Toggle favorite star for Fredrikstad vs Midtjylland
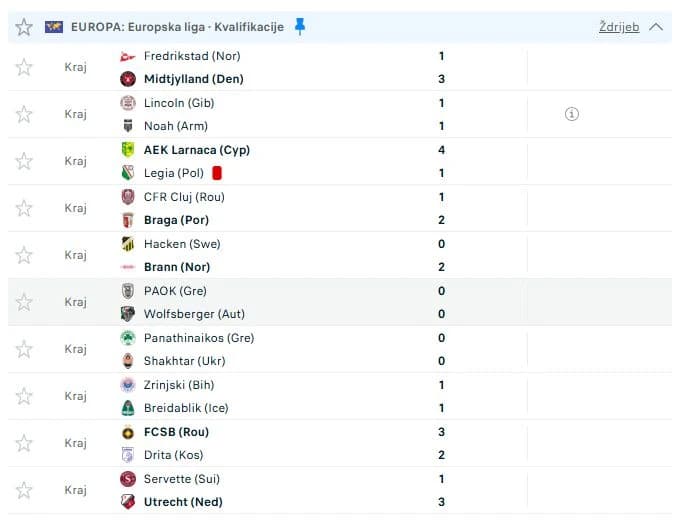The height and width of the screenshot is (523, 680). pyautogui.click(x=24, y=67)
